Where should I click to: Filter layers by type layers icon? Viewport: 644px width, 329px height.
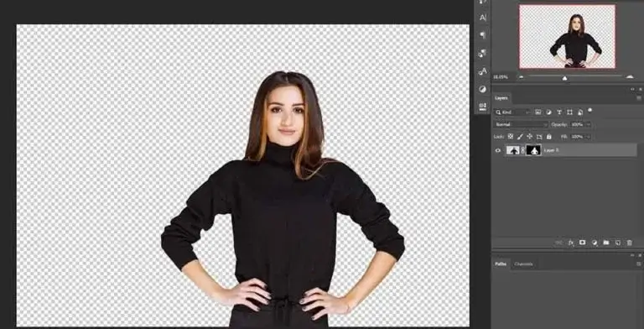pos(559,112)
